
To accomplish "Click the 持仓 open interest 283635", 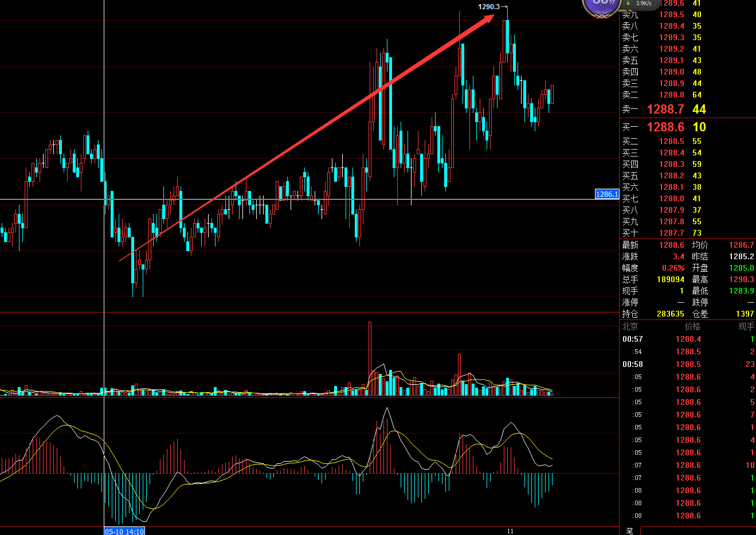I will 671,314.
